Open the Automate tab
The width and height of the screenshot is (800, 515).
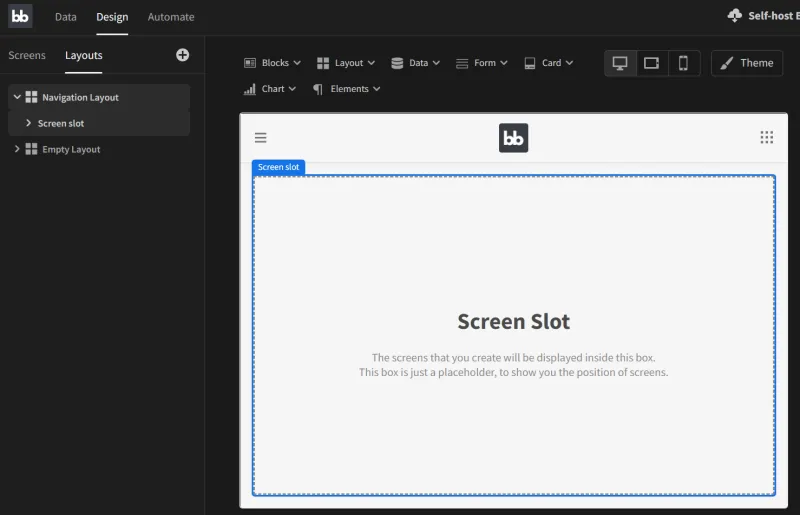(x=171, y=17)
